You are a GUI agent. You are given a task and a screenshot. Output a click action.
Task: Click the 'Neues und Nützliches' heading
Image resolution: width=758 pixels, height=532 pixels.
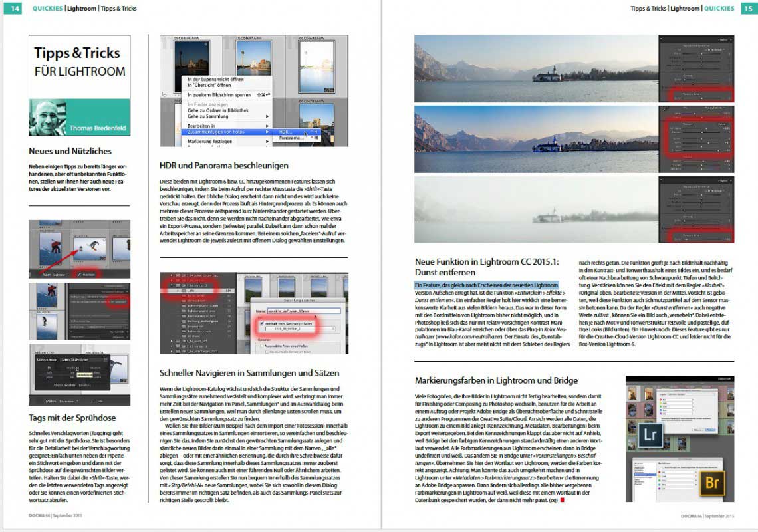tap(70, 151)
